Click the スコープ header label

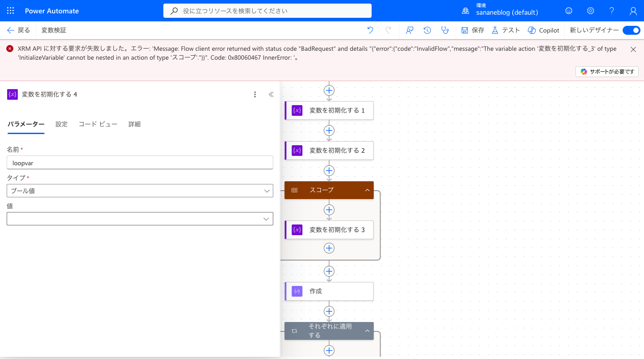coord(321,190)
